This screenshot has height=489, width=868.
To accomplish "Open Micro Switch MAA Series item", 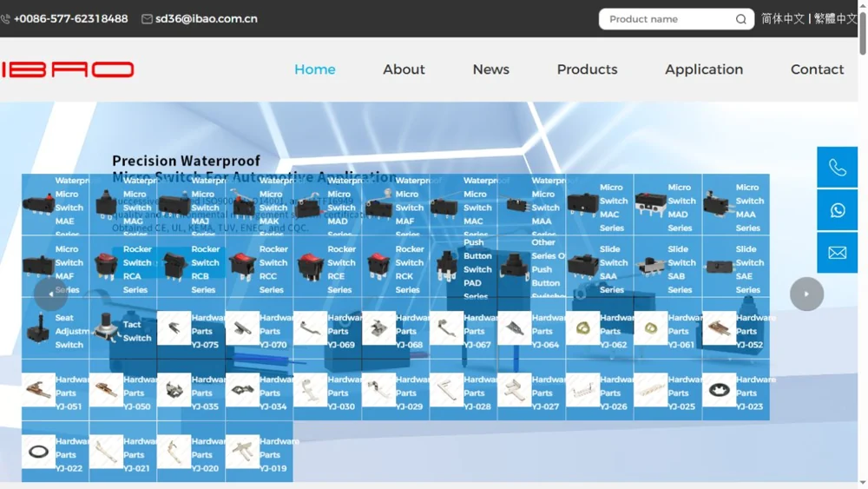I will pos(736,205).
